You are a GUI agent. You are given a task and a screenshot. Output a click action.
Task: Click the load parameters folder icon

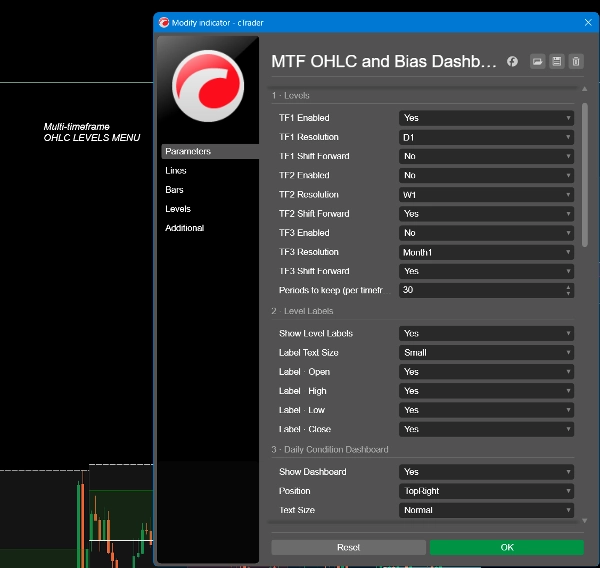537,61
